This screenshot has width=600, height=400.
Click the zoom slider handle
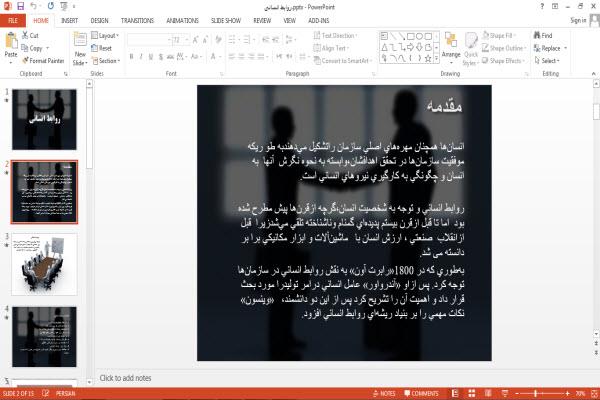(x=536, y=393)
